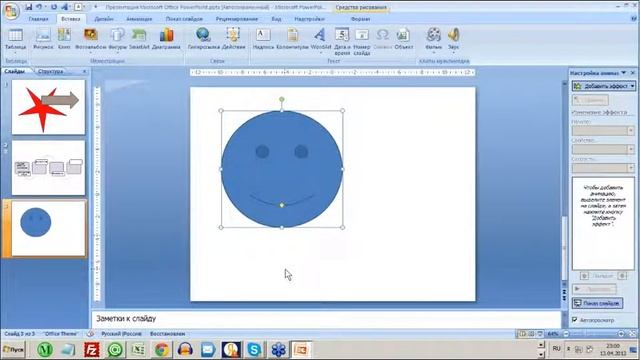Open the WordArt gallery
The image size is (640, 360).
321,40
